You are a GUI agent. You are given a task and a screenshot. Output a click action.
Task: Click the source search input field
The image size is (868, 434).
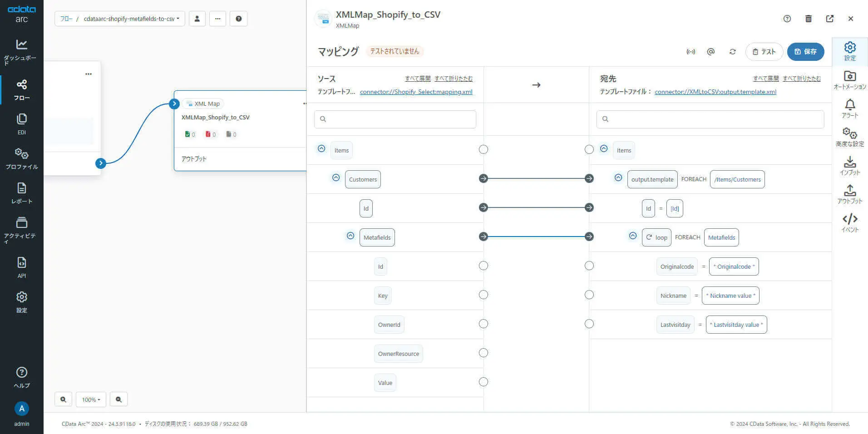[395, 119]
